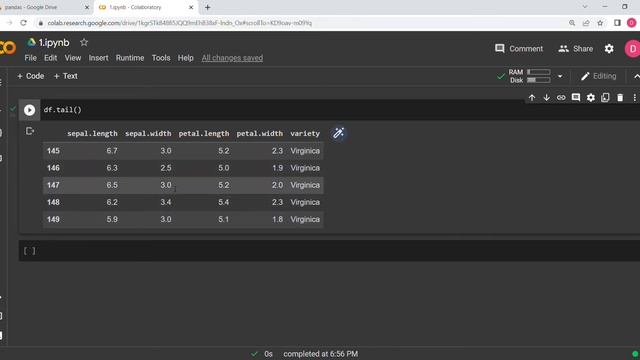Add a comment to the cell
The height and width of the screenshot is (360, 640).
pyautogui.click(x=576, y=98)
